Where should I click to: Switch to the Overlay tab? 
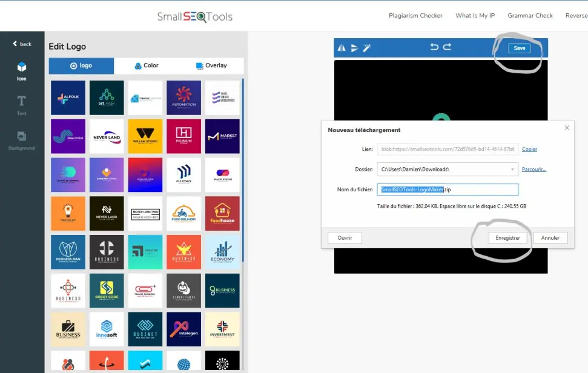pos(211,65)
